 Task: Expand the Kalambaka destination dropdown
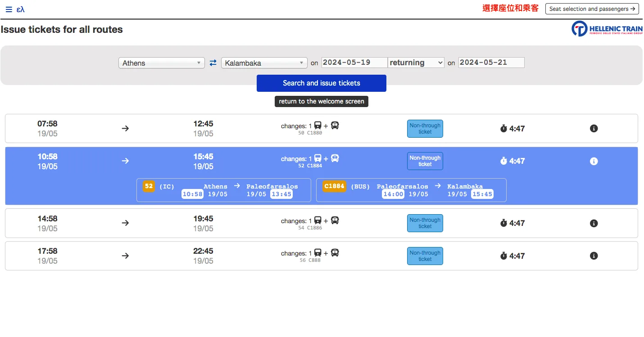coord(264,63)
